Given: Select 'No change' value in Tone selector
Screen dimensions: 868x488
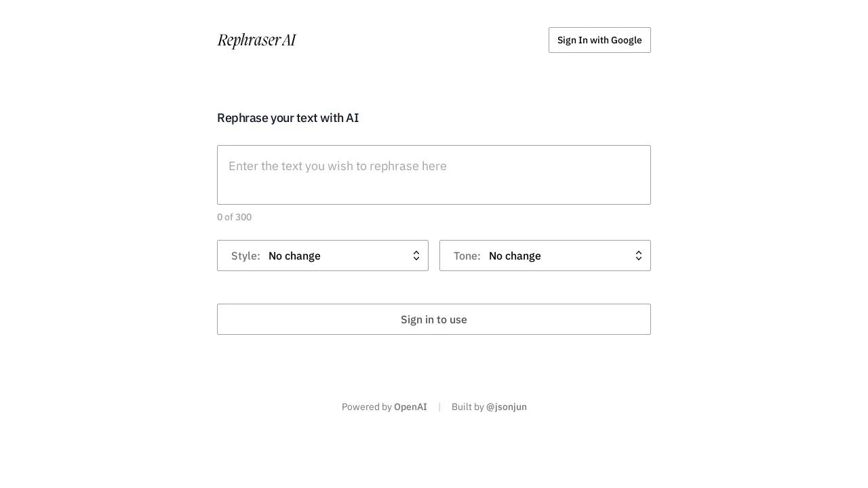Looking at the screenshot, I should click(x=515, y=256).
